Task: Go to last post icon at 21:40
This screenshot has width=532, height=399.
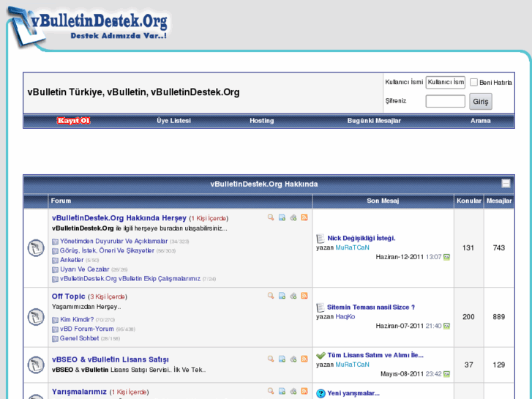Action: (x=446, y=326)
